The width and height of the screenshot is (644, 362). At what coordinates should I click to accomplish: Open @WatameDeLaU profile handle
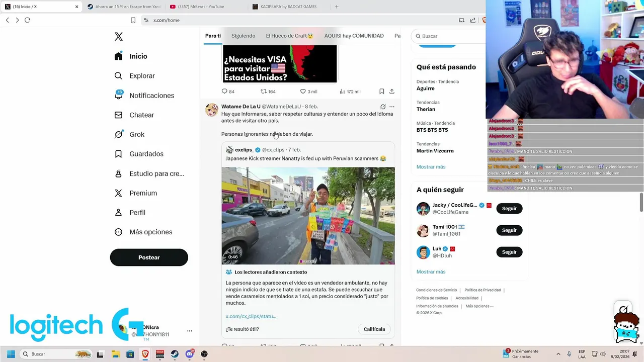pos(281,107)
